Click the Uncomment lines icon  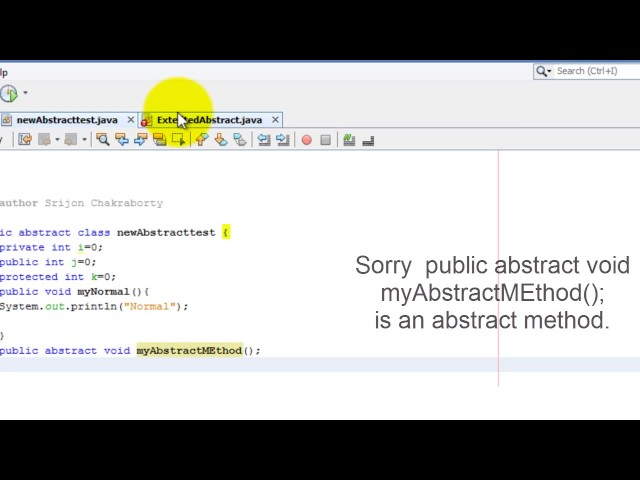(368, 141)
